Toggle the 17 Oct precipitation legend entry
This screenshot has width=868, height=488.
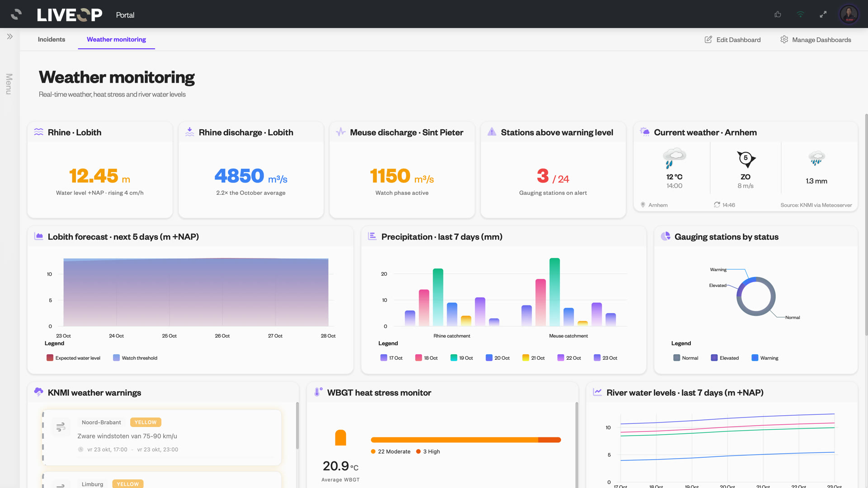click(x=392, y=358)
